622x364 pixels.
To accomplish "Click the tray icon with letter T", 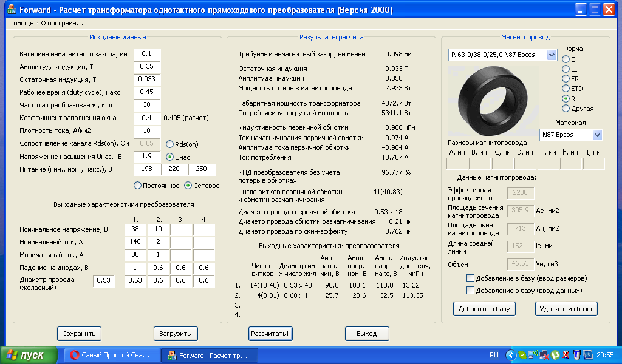I will pyautogui.click(x=577, y=355).
